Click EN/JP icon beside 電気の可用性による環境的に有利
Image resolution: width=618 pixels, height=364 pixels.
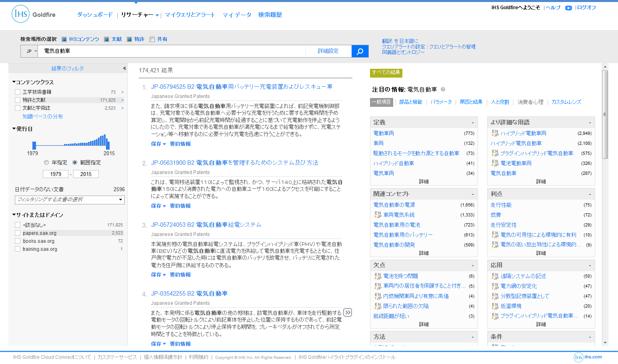point(495,235)
